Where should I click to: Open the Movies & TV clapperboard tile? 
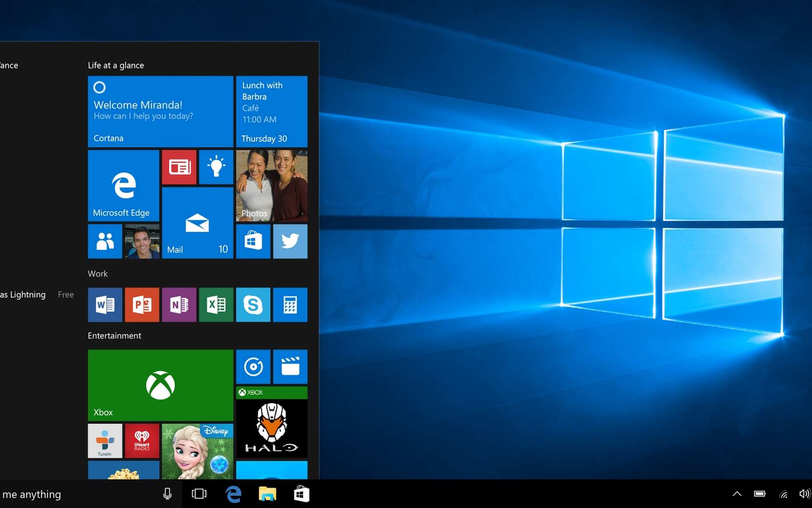[290, 367]
